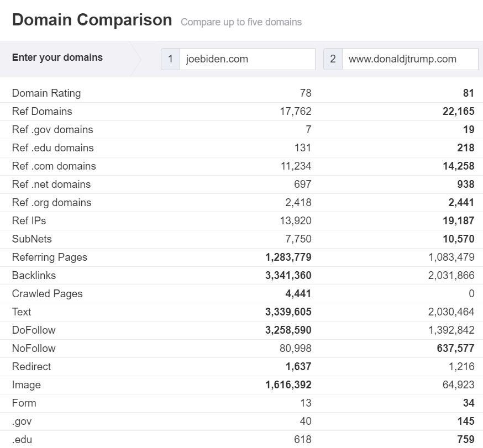Select the "Ref .gov domains" row label
This screenshot has width=483, height=448.
pyautogui.click(x=53, y=130)
